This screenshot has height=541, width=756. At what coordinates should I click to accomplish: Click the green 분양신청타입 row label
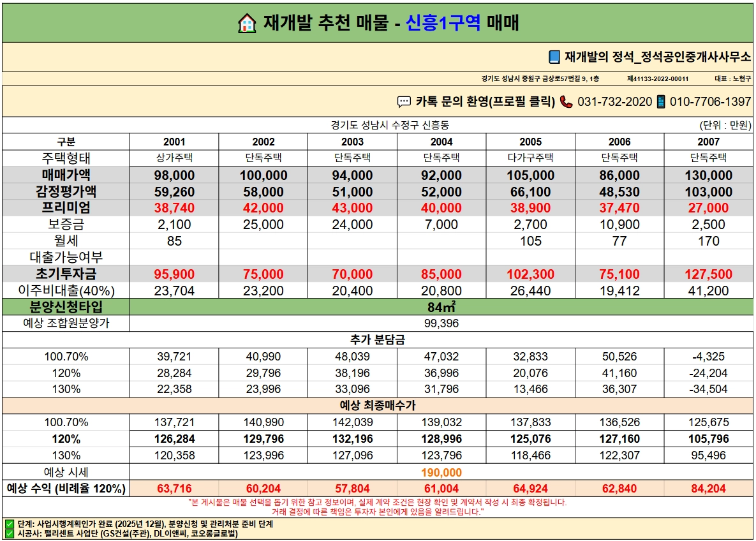coord(66,307)
